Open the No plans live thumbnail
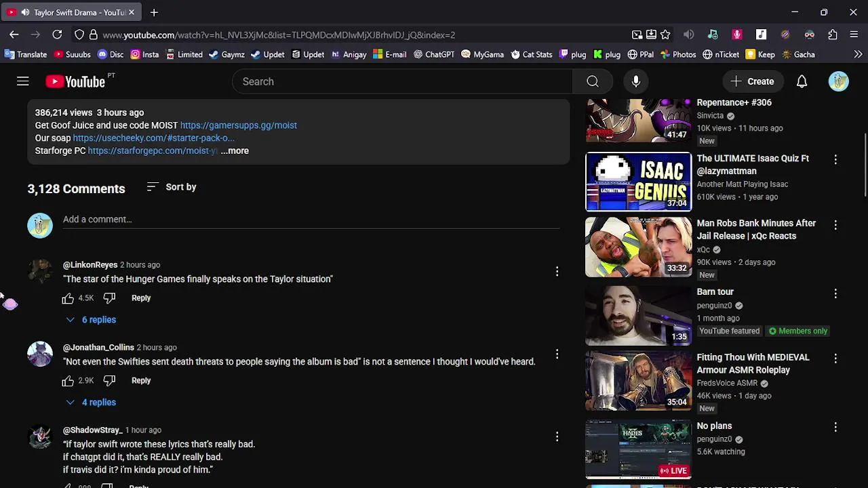The image size is (868, 488). pyautogui.click(x=638, y=449)
